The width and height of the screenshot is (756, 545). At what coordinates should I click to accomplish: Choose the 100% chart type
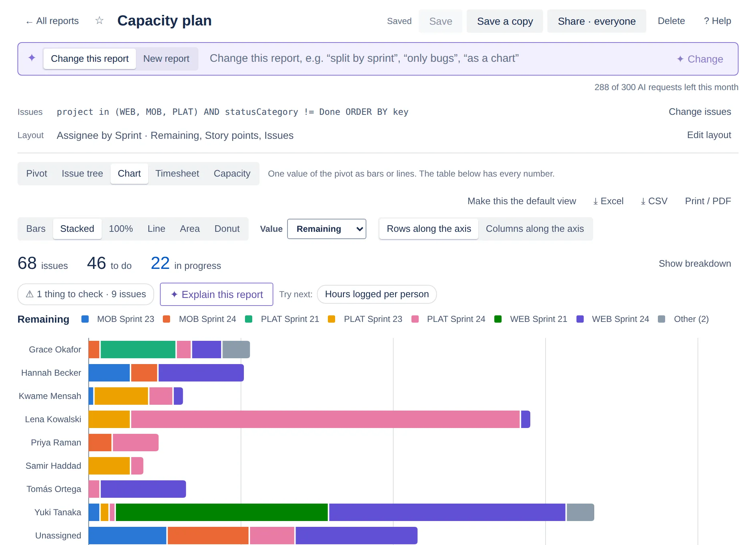point(121,229)
